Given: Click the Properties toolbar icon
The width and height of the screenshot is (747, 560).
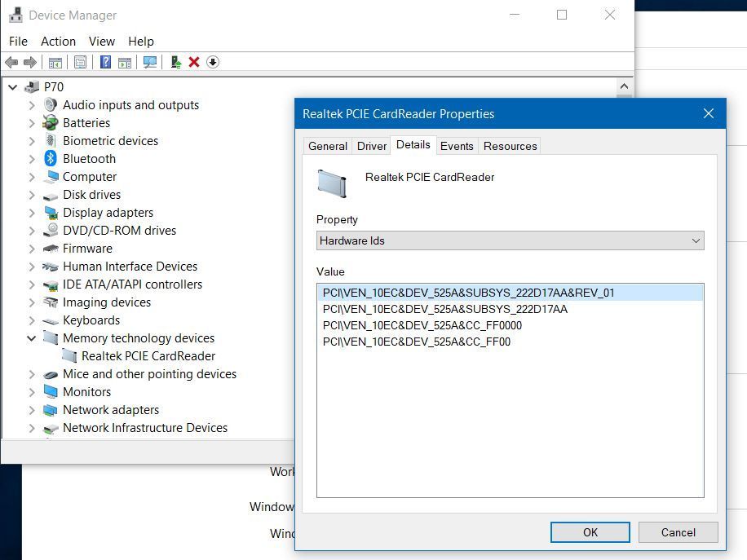Looking at the screenshot, I should point(81,63).
